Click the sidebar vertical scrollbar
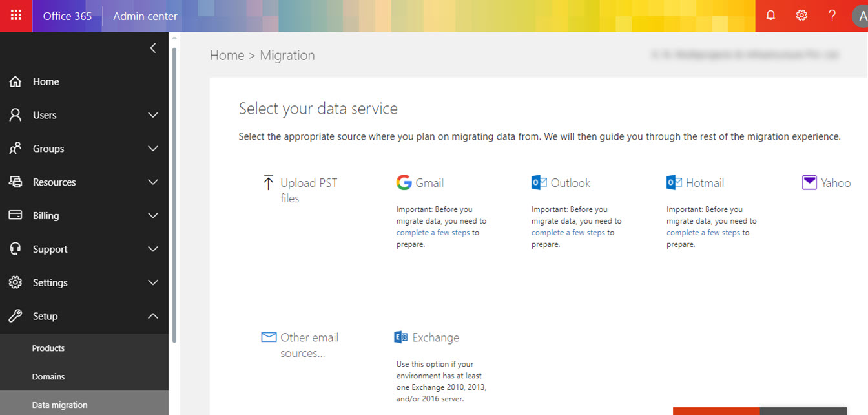868x415 pixels. tap(174, 194)
